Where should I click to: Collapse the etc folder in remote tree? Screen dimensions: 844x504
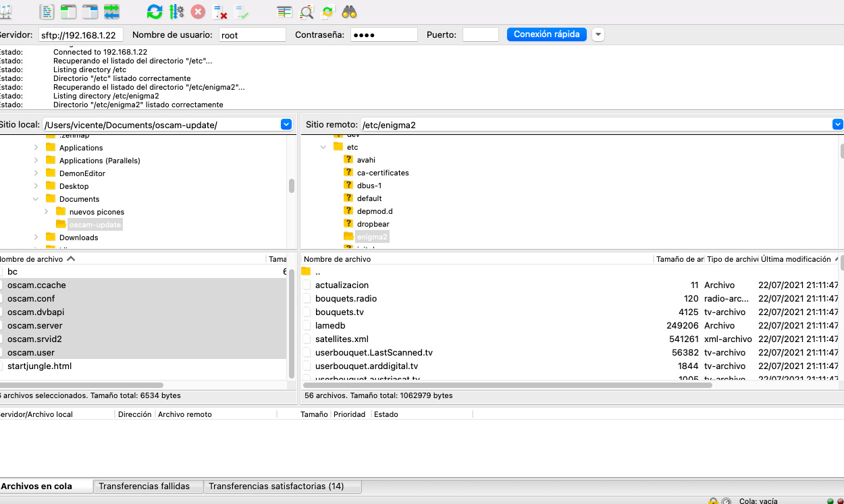pyautogui.click(x=323, y=147)
